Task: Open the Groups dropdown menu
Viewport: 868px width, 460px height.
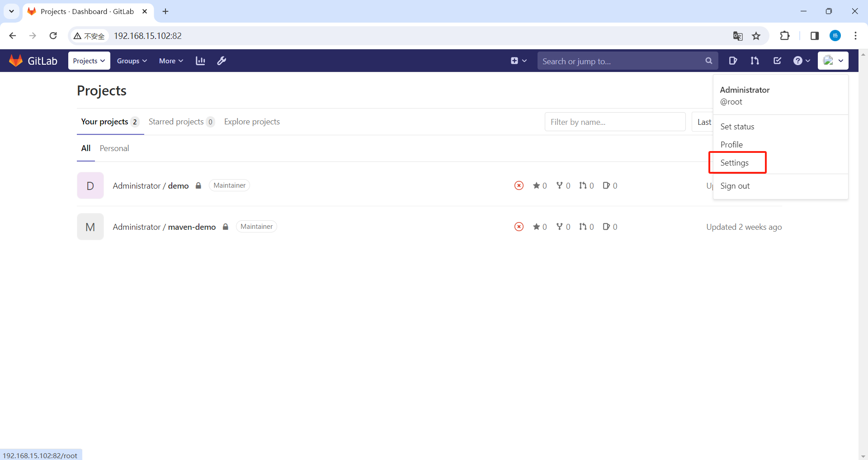Action: click(x=132, y=61)
